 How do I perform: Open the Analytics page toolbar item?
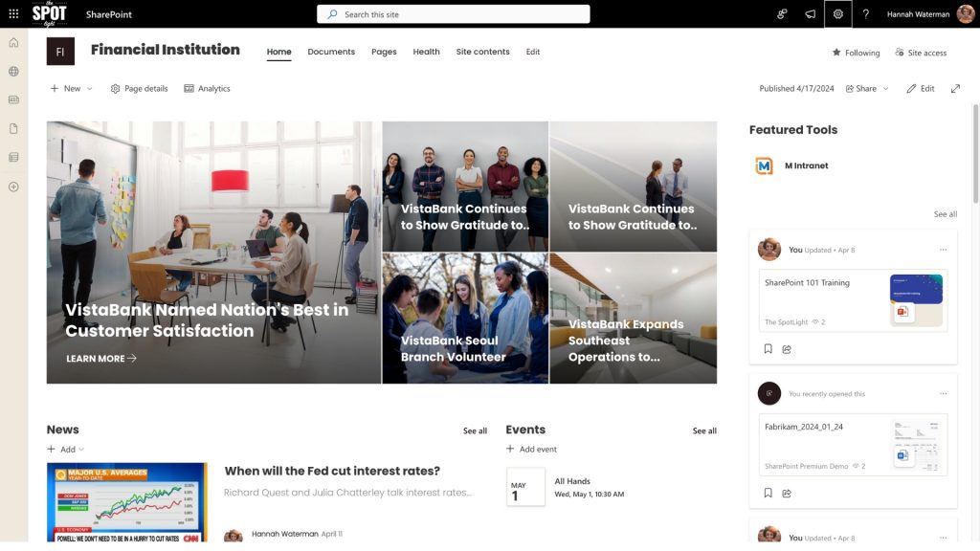(x=207, y=88)
